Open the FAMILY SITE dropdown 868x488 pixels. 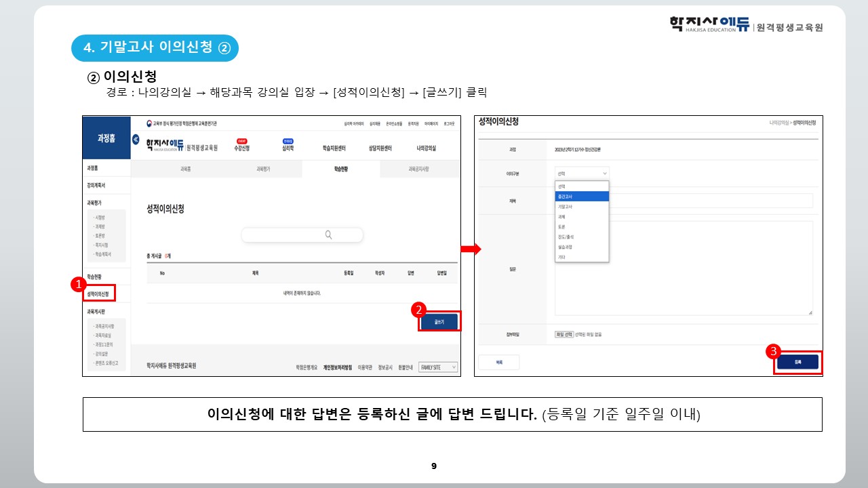pyautogui.click(x=438, y=367)
